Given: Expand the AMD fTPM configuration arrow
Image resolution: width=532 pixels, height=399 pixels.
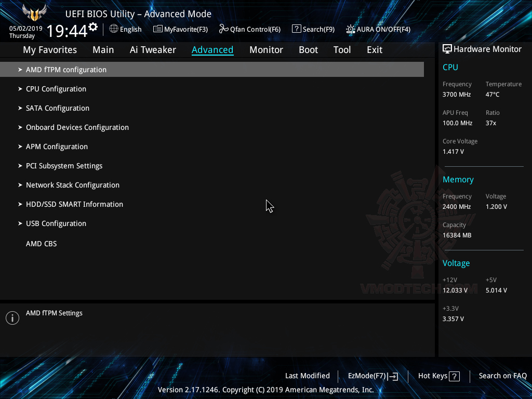Looking at the screenshot, I should [20, 70].
